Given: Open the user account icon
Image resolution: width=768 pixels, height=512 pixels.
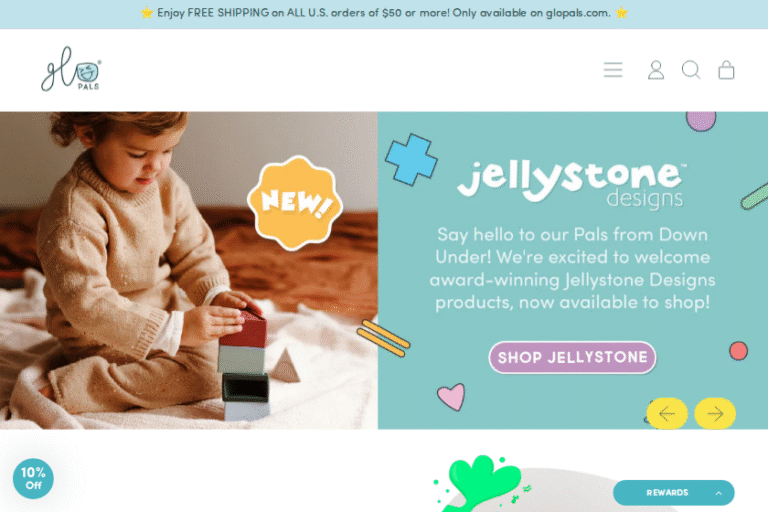Looking at the screenshot, I should pyautogui.click(x=656, y=70).
